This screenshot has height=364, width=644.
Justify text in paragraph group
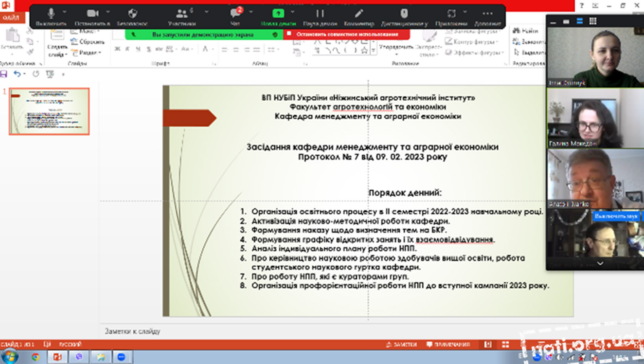257,50
